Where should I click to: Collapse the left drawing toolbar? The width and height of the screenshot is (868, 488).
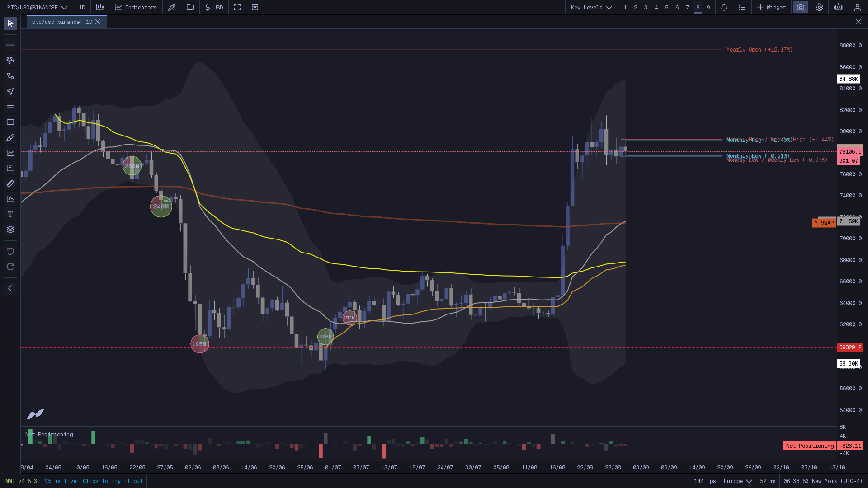coord(10,288)
